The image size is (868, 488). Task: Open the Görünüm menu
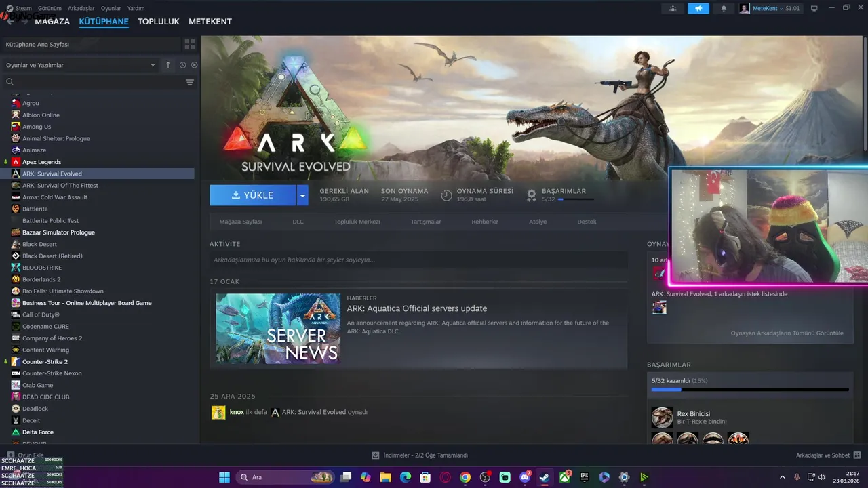click(50, 8)
